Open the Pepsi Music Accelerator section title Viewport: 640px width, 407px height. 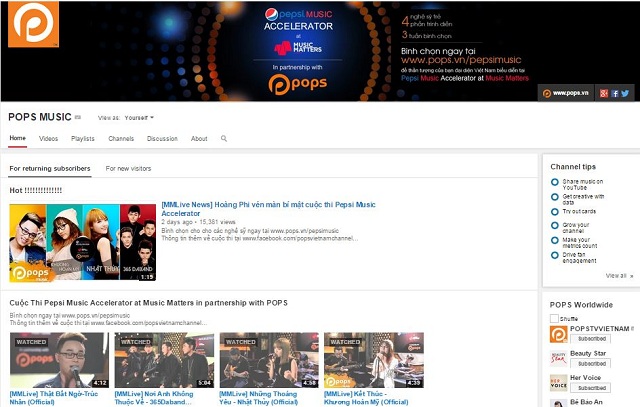point(149,303)
